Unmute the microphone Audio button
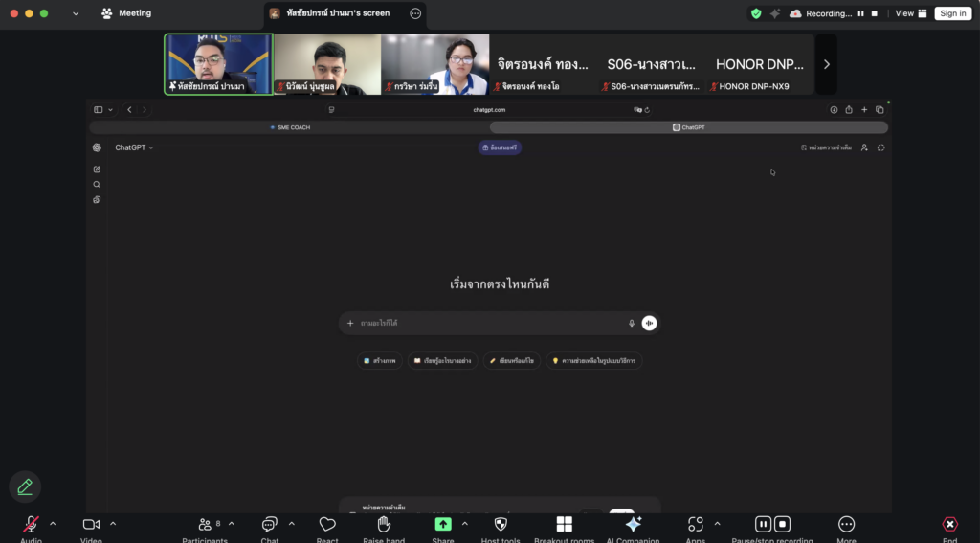Viewport: 980px width, 543px height. coord(31,524)
